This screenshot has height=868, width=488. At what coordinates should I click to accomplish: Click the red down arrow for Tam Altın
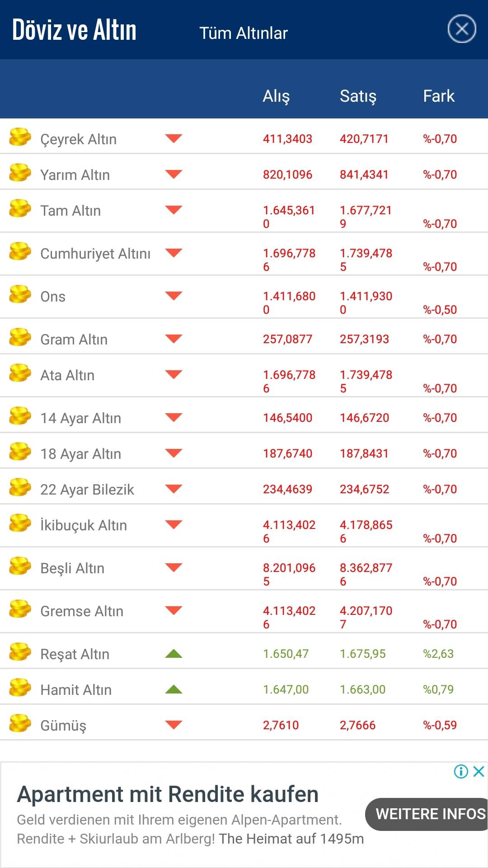[174, 209]
